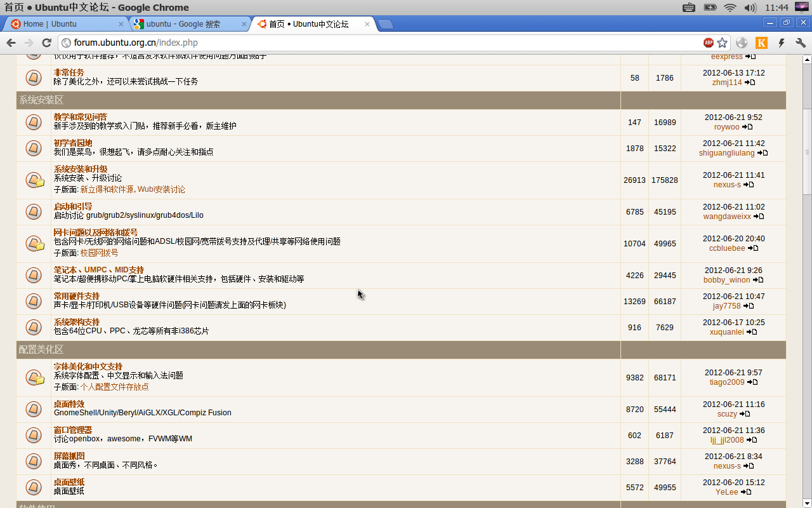Click the globe extension icon in toolbar
This screenshot has height=508, width=812.
point(742,43)
